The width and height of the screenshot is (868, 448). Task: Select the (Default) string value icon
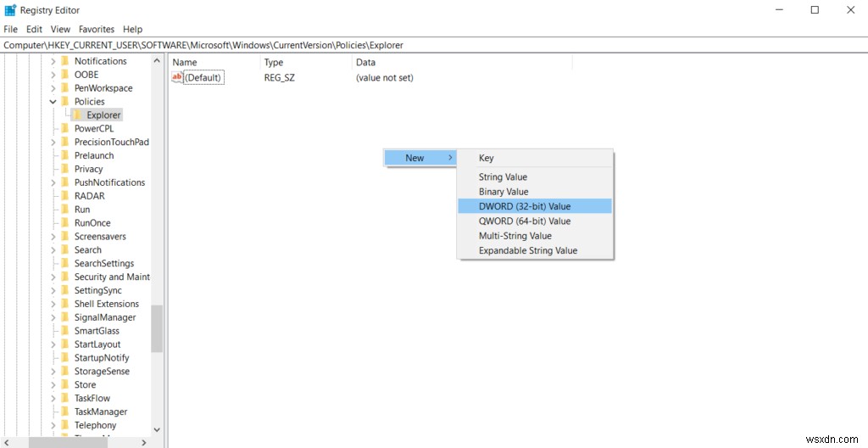pyautogui.click(x=177, y=77)
